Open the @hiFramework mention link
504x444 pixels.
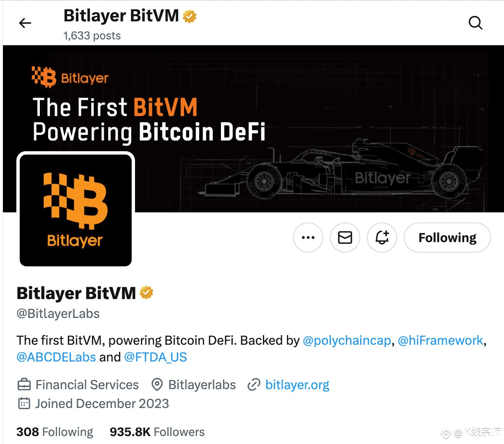coord(440,340)
